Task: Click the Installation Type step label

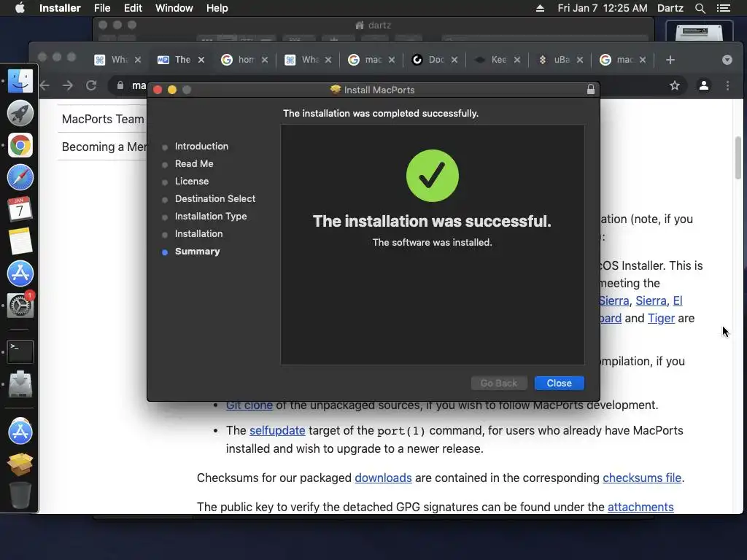Action: 211,216
